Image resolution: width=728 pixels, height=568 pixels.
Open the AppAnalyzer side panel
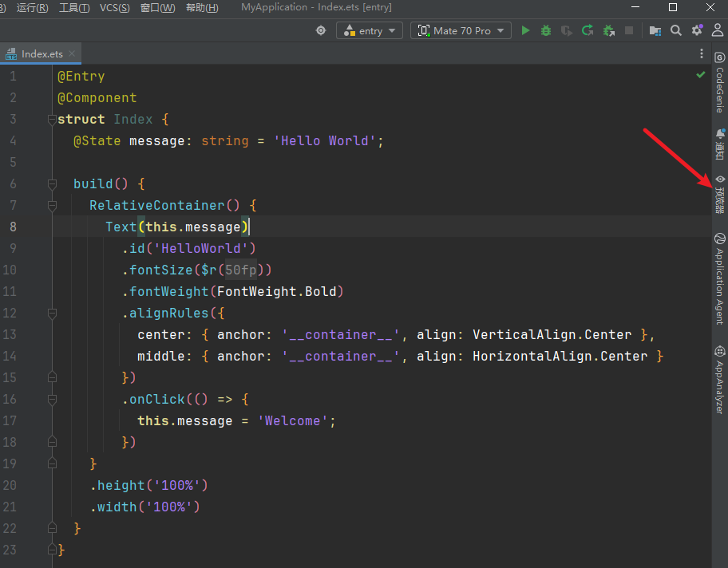720,380
